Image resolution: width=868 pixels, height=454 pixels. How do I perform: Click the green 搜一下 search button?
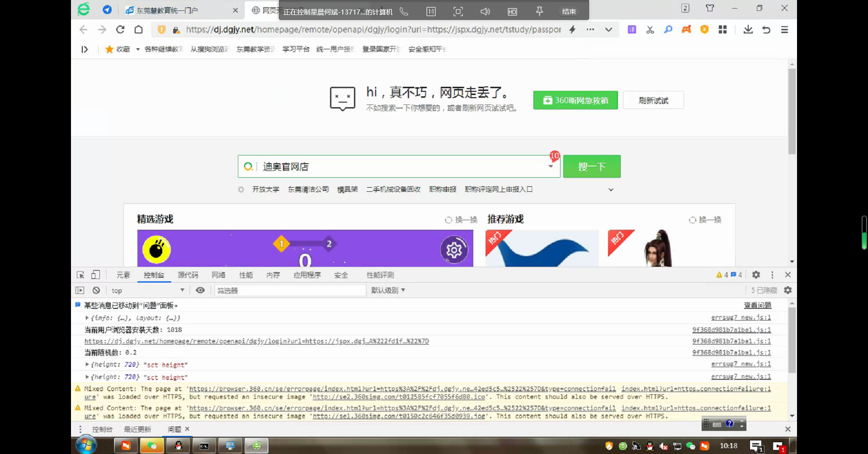click(x=591, y=167)
